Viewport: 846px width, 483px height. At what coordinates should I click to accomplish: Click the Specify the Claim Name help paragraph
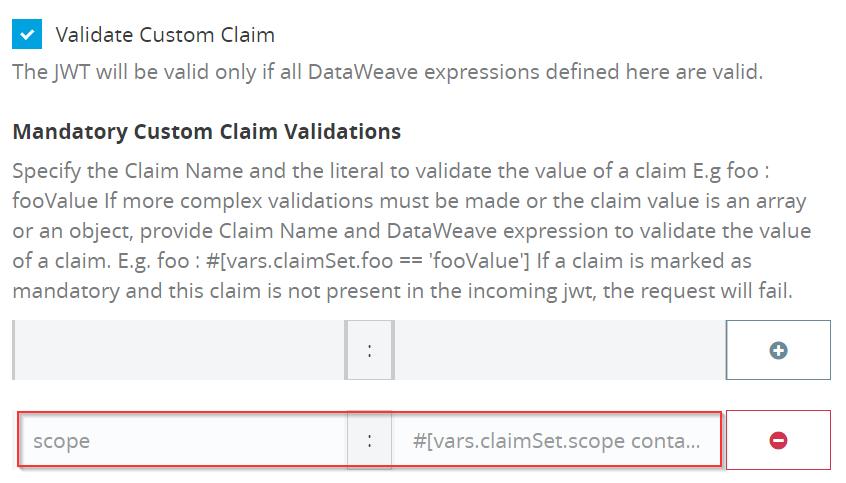click(412, 231)
